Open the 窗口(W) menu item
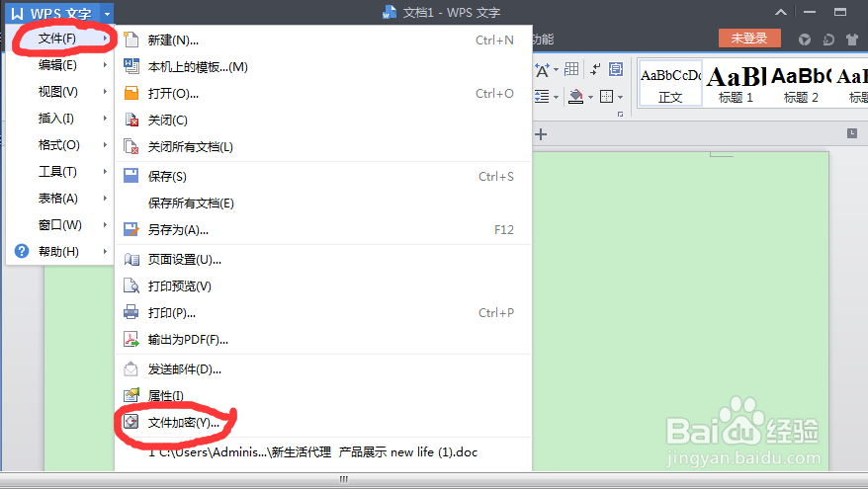868x489 pixels. (59, 224)
